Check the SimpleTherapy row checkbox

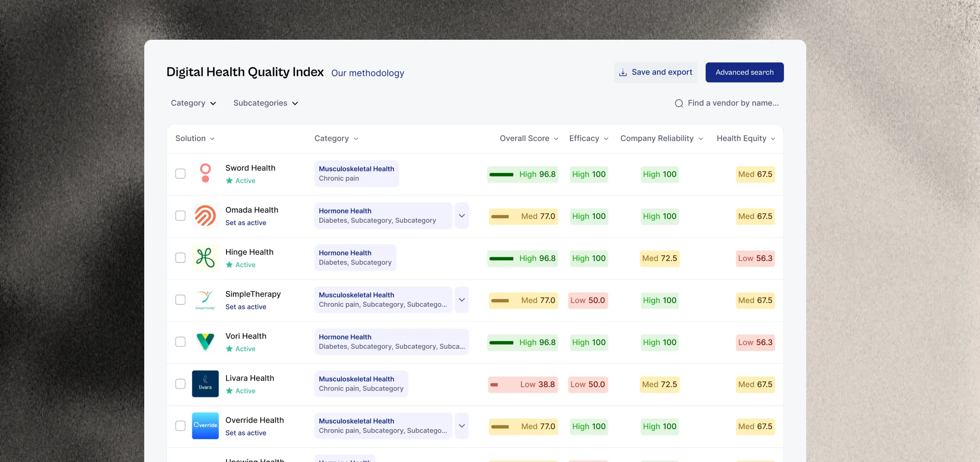(180, 300)
